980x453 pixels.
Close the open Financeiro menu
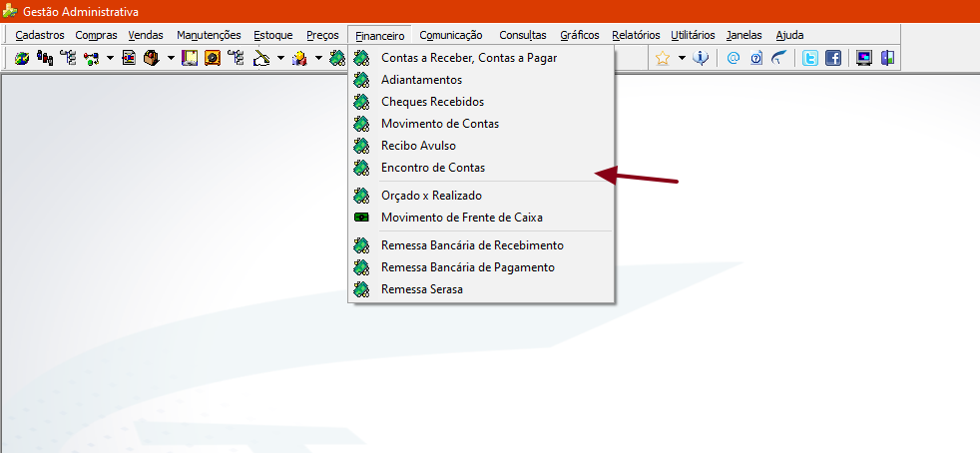point(380,36)
